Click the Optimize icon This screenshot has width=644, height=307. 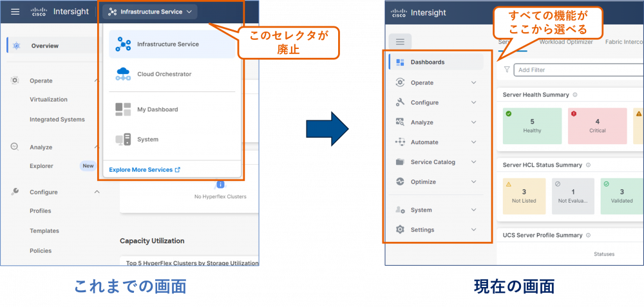pos(400,182)
